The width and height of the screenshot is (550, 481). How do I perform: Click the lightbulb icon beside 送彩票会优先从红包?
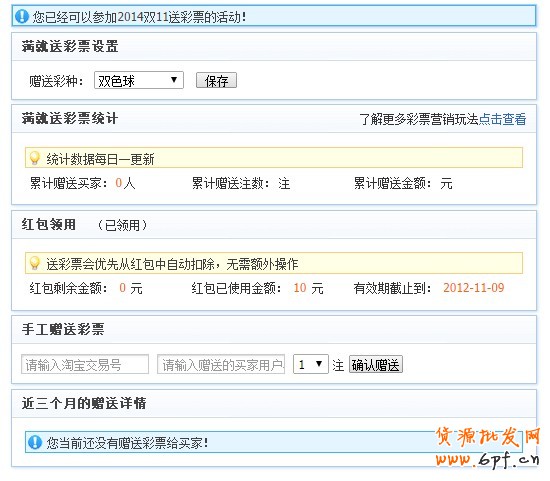35,263
